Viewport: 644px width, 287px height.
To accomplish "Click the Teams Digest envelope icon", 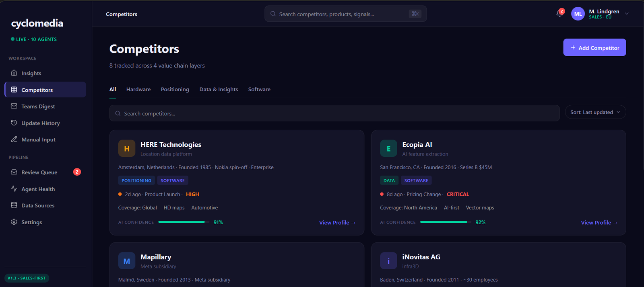I will 14,106.
